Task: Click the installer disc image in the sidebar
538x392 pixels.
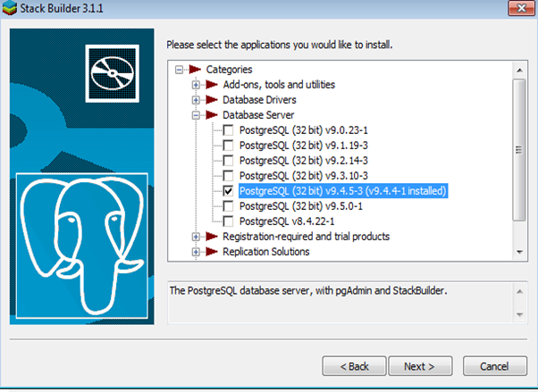Action: (x=113, y=73)
